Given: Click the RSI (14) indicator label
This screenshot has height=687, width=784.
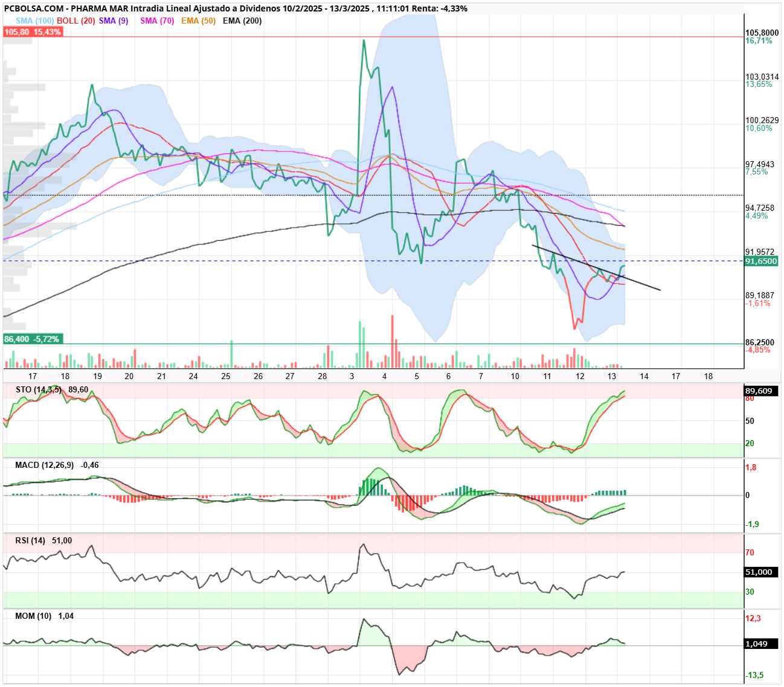Looking at the screenshot, I should (x=30, y=541).
